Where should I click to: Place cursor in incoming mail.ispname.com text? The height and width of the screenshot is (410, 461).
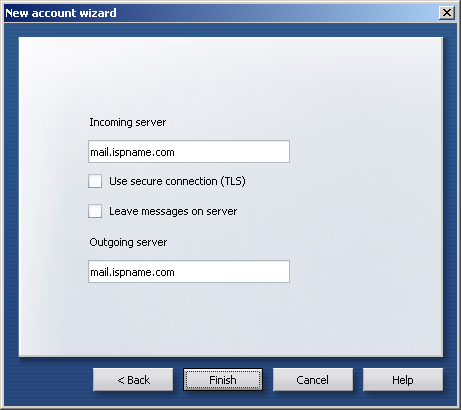click(132, 152)
